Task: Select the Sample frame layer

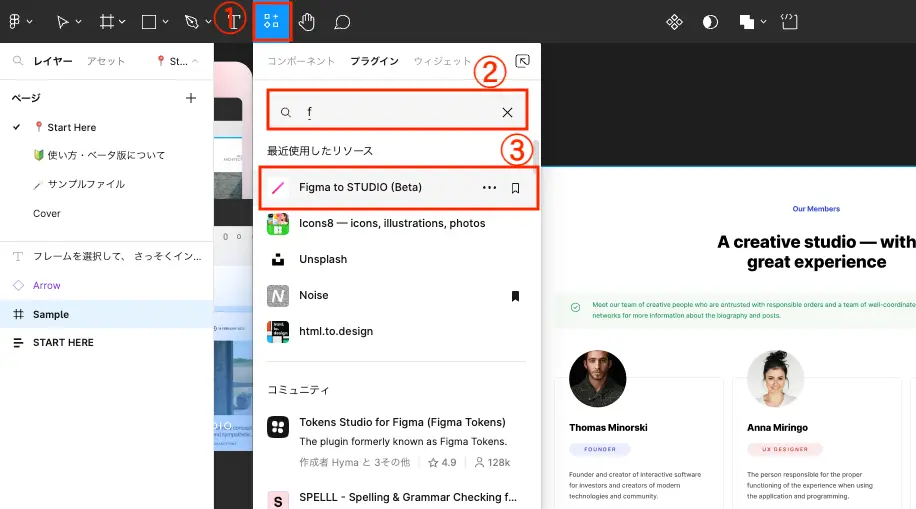Action: pos(106,314)
